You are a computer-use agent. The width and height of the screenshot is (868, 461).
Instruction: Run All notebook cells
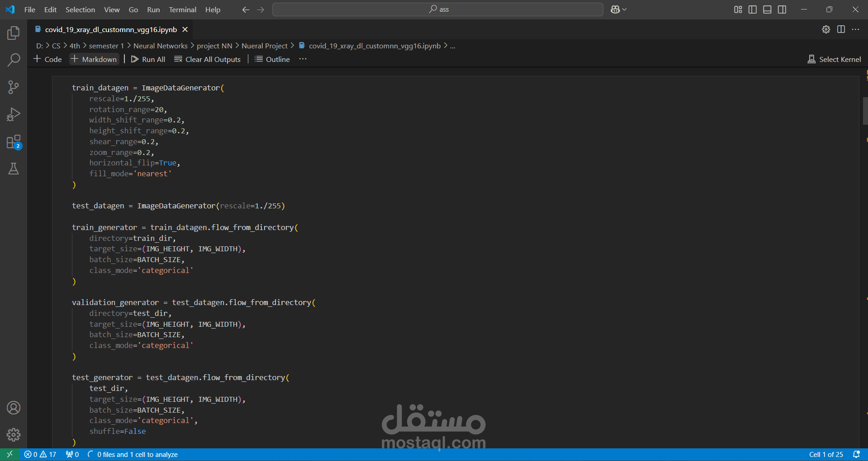point(148,59)
